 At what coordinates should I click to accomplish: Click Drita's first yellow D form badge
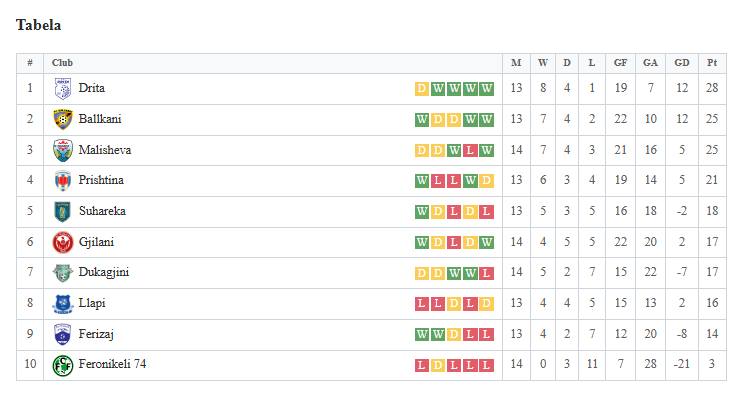pyautogui.click(x=422, y=89)
